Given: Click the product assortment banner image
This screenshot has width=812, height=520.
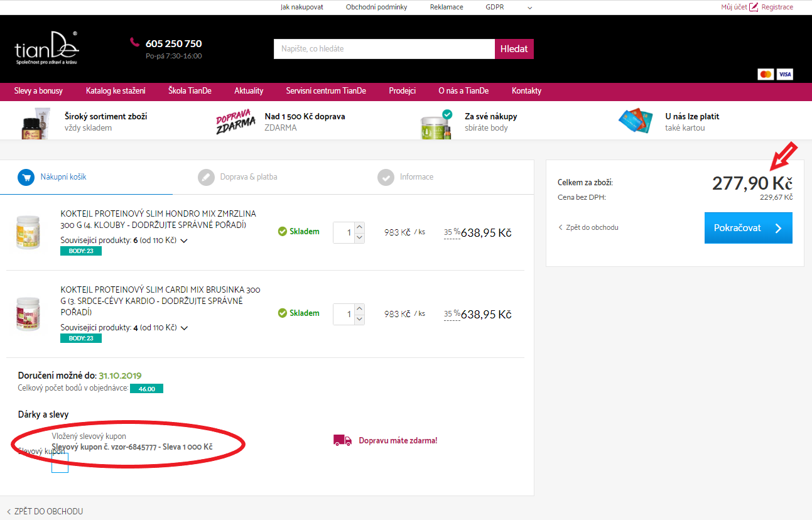Looking at the screenshot, I should [36, 123].
